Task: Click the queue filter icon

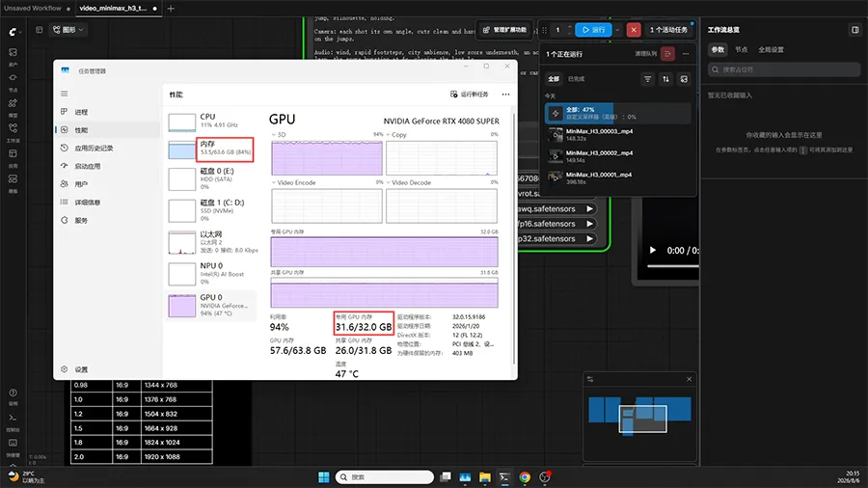Action: point(647,79)
